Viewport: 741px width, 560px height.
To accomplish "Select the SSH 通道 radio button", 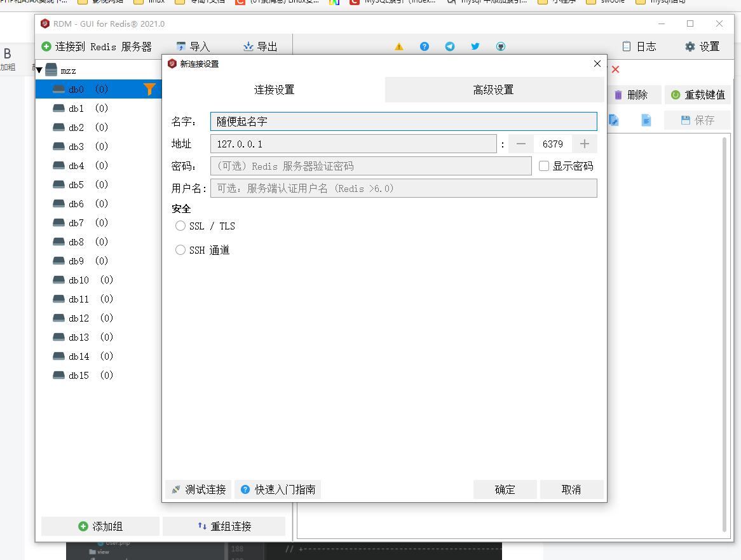I will 180,250.
